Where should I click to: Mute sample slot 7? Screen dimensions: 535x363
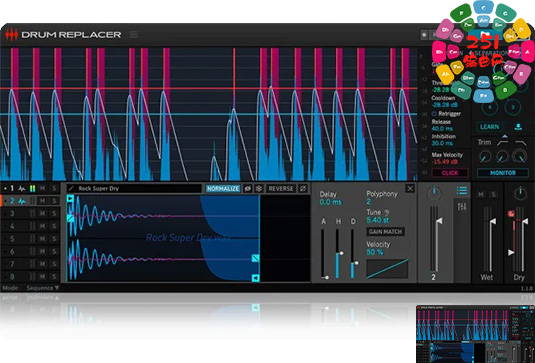(x=42, y=264)
